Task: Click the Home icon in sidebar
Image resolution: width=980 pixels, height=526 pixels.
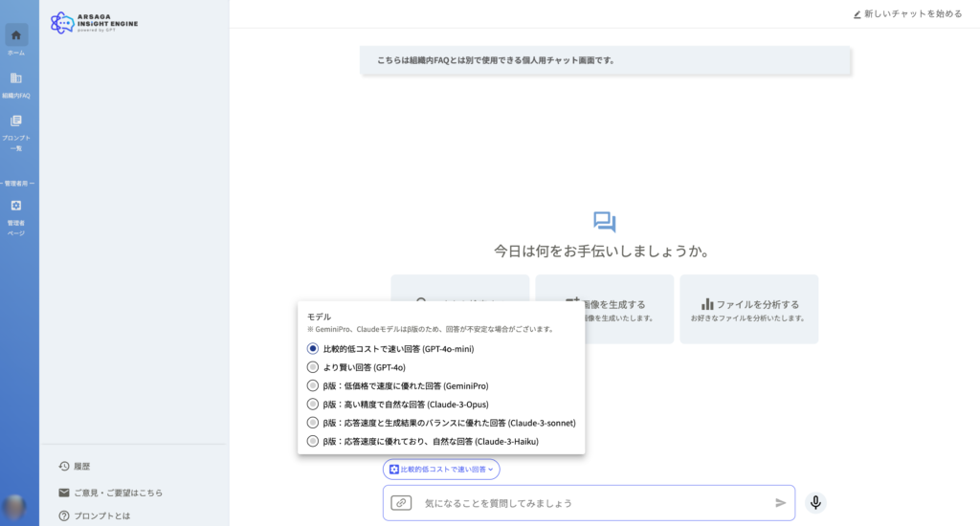Action: point(16,35)
